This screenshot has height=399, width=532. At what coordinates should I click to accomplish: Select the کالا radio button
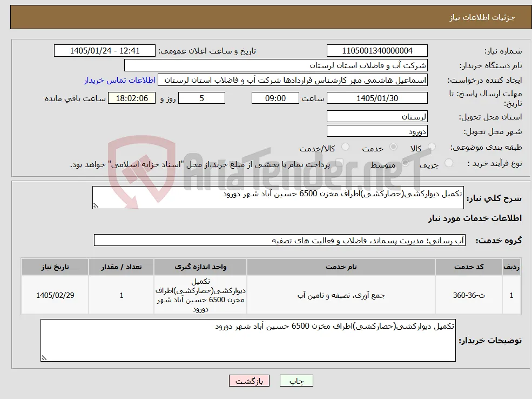[x=432, y=147]
